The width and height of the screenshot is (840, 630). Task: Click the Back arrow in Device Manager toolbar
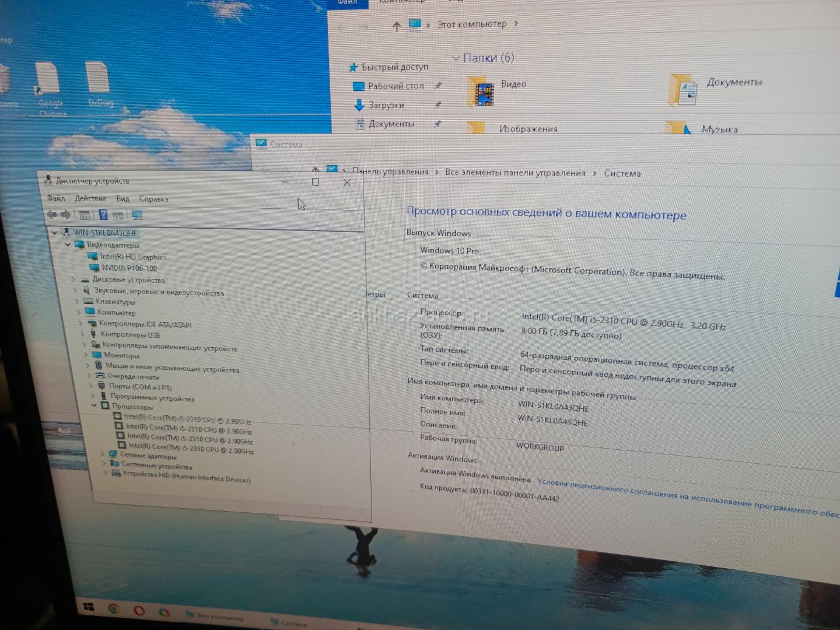click(51, 215)
